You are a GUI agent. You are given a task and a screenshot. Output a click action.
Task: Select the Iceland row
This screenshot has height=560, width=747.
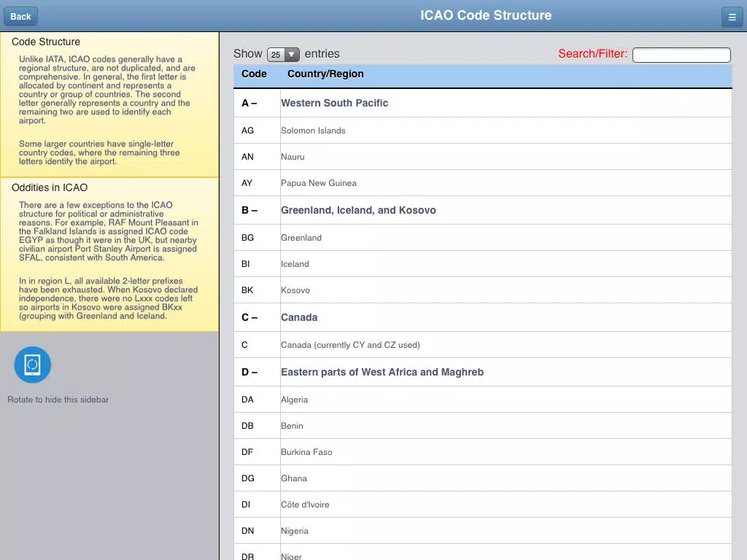tap(483, 264)
